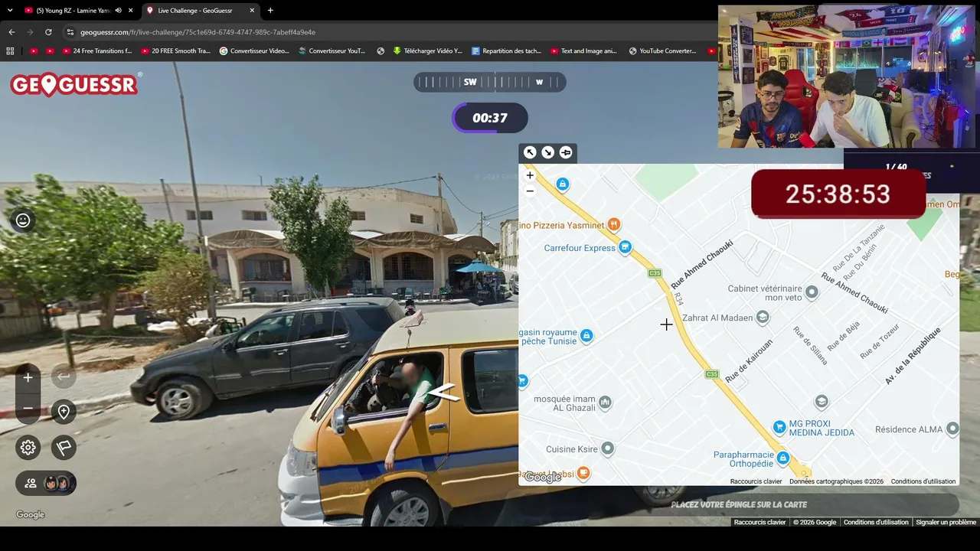Open the YouTube Converter bookmark

662,51
